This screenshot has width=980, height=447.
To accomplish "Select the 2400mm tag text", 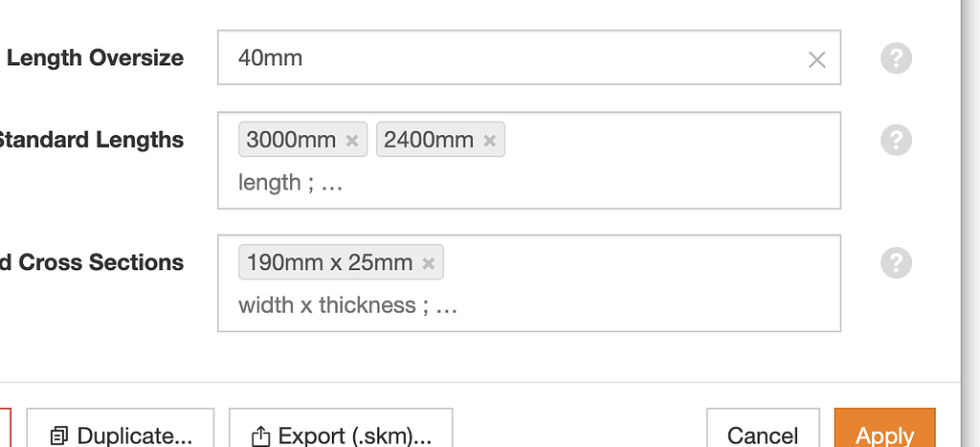I will [x=429, y=141].
